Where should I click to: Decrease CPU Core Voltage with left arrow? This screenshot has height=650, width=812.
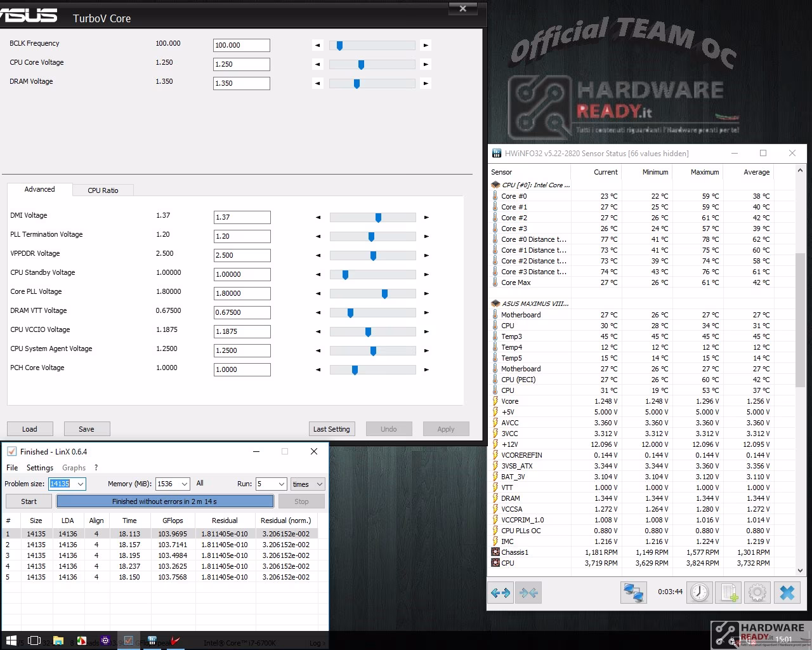click(x=318, y=64)
